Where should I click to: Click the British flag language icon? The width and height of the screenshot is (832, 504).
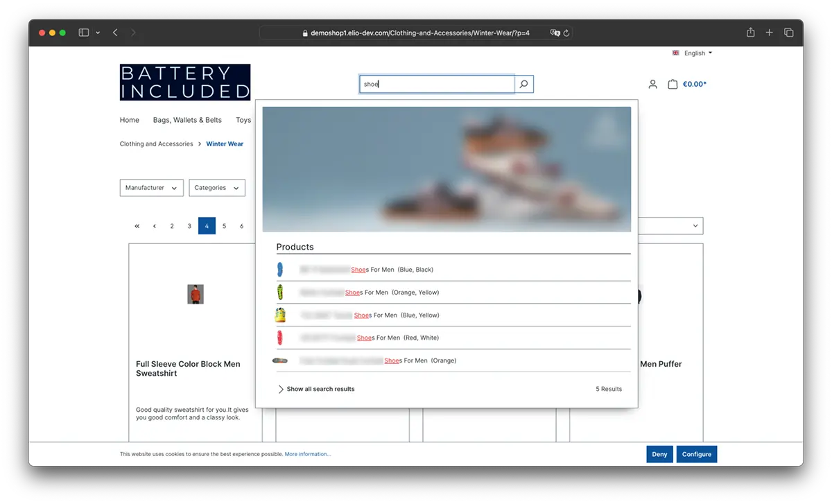point(675,53)
